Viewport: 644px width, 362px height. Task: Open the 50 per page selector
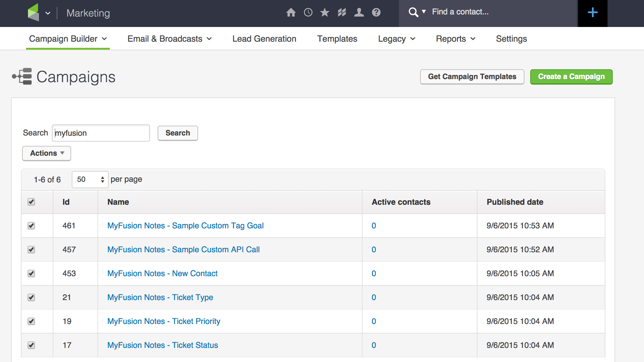coord(90,179)
